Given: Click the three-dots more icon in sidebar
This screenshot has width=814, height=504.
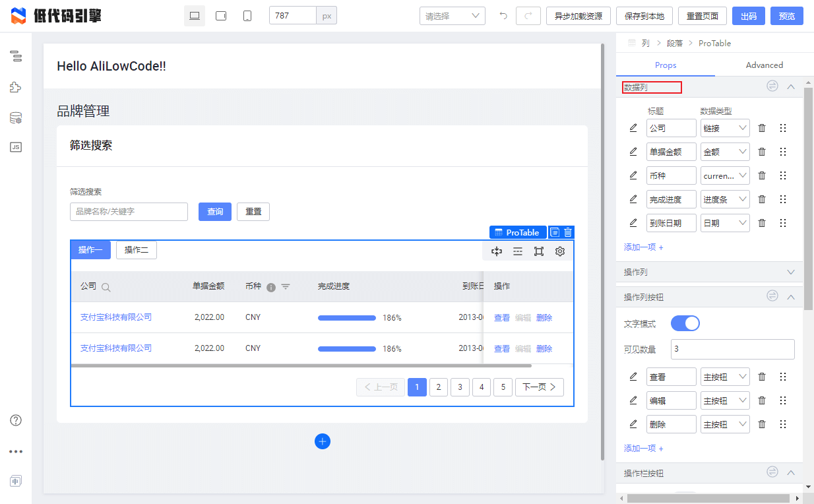Looking at the screenshot, I should 16,452.
